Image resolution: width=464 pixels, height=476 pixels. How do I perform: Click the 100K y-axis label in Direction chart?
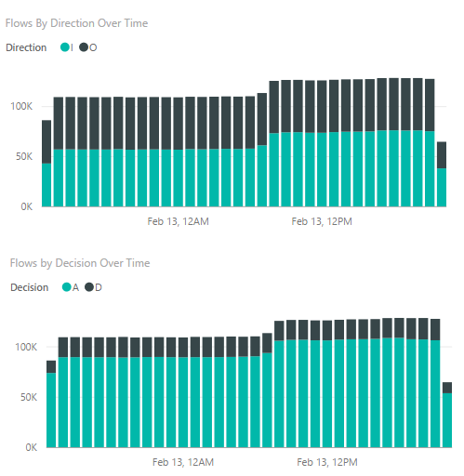click(x=21, y=107)
